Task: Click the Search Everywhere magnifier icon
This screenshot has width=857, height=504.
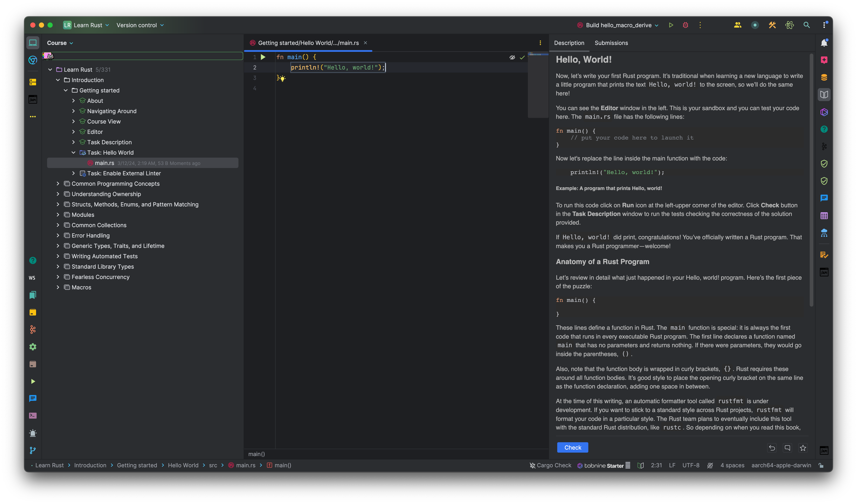Action: [x=806, y=25]
